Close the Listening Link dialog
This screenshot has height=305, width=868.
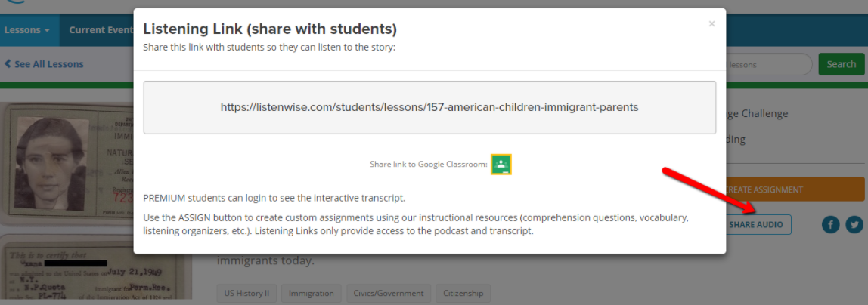711,24
